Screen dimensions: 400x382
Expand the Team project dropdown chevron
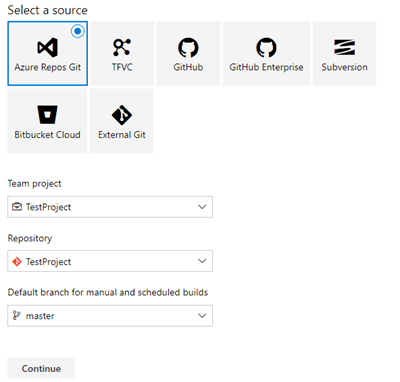(x=202, y=207)
